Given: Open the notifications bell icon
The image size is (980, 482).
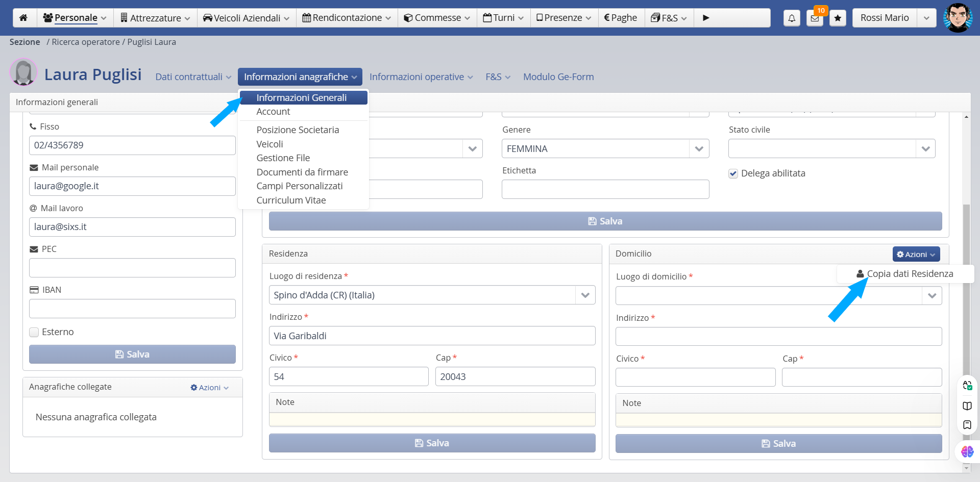Looking at the screenshot, I should pyautogui.click(x=792, y=18).
